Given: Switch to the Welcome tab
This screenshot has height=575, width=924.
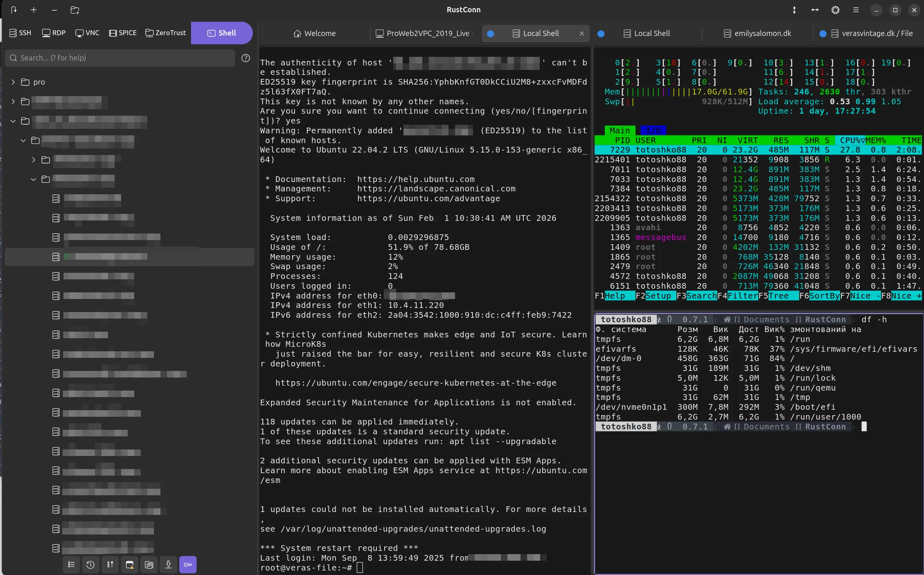Looking at the screenshot, I should [x=314, y=34].
